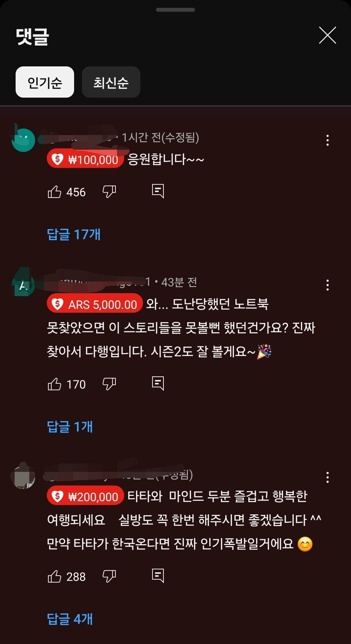Close the 댓글 panel
Screen dimensions: 351x644
[328, 35]
